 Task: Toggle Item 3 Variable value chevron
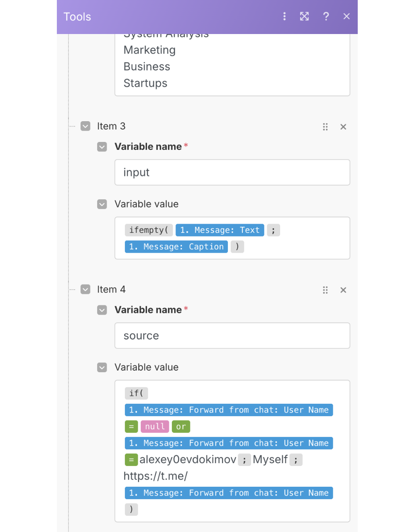102,204
